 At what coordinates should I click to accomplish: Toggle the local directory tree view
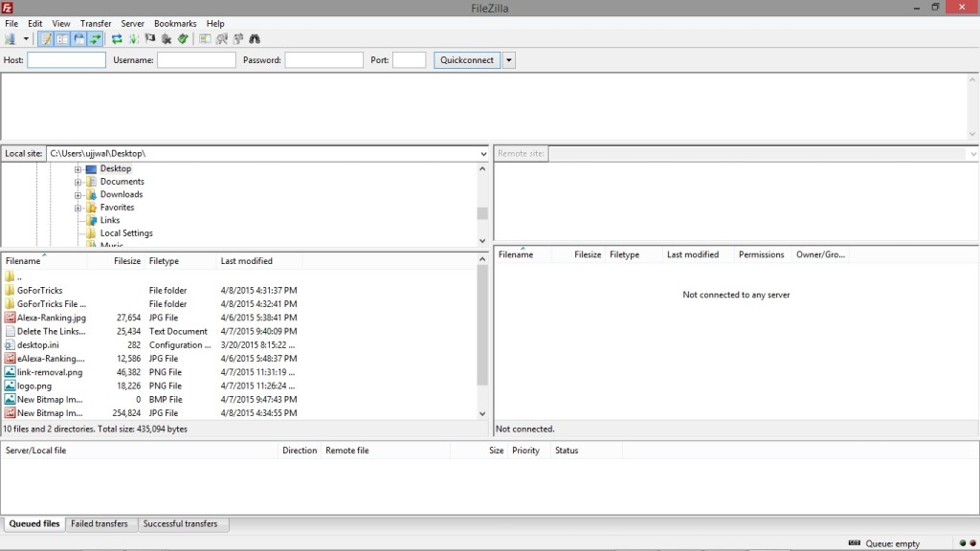pos(62,38)
